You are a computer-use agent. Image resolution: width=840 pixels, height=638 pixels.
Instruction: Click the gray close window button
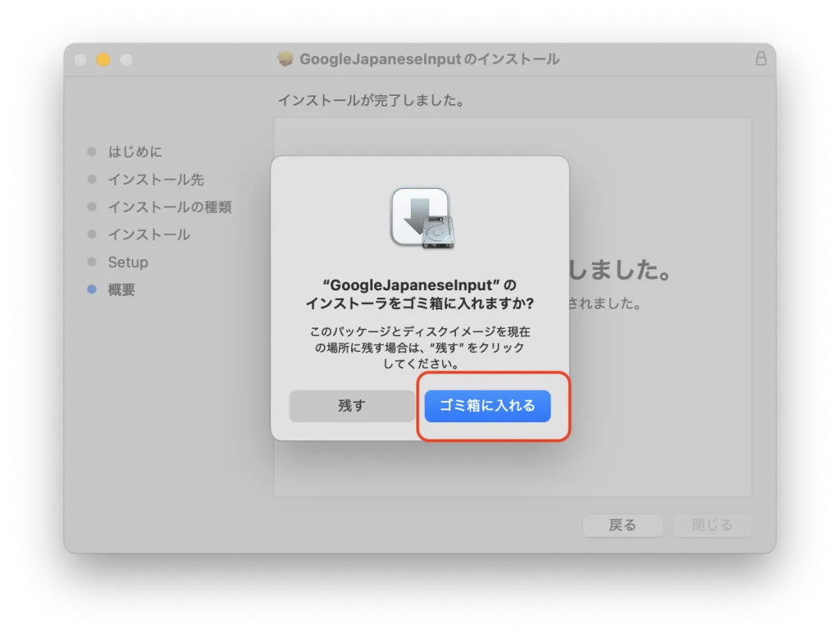click(x=80, y=59)
